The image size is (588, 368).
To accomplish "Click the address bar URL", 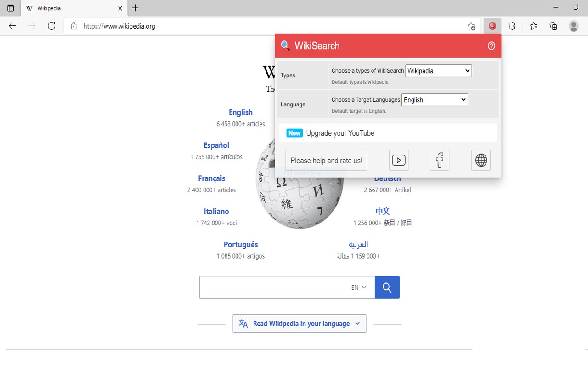I will point(119,26).
